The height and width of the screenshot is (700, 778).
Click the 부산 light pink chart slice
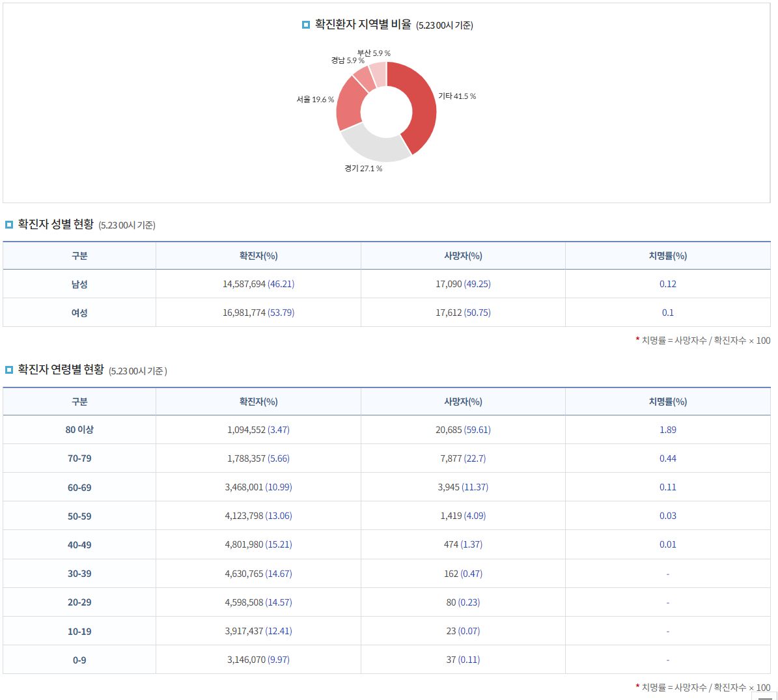coord(379,74)
